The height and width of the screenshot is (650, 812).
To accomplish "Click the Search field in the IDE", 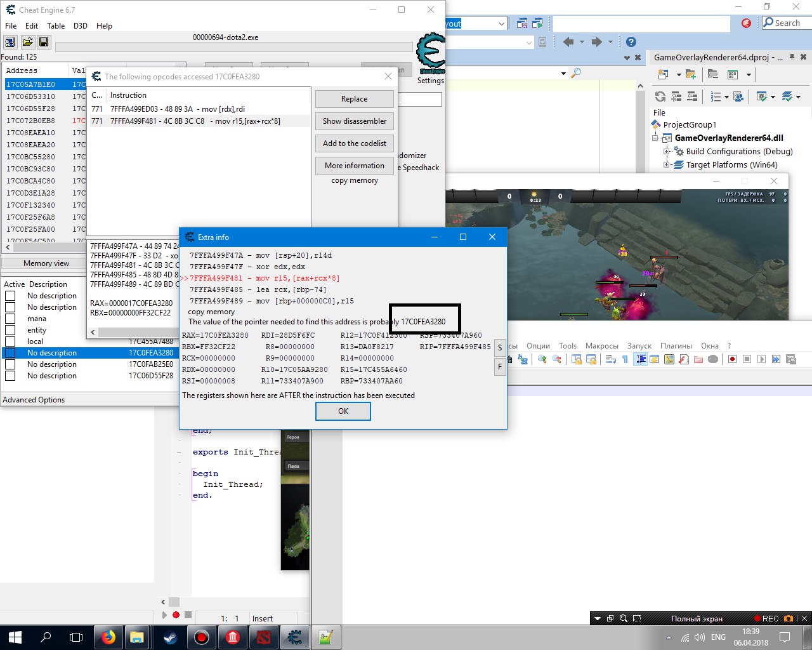I will [x=786, y=23].
